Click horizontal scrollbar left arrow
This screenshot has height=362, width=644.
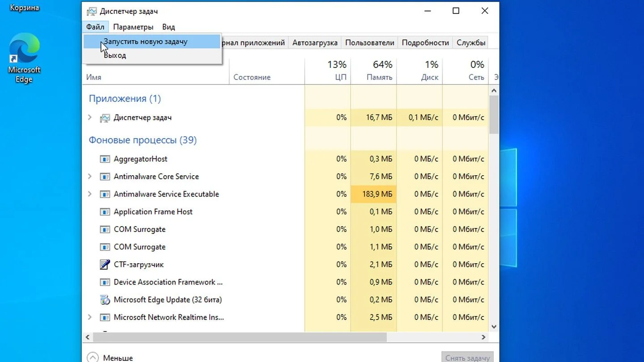pos(88,337)
